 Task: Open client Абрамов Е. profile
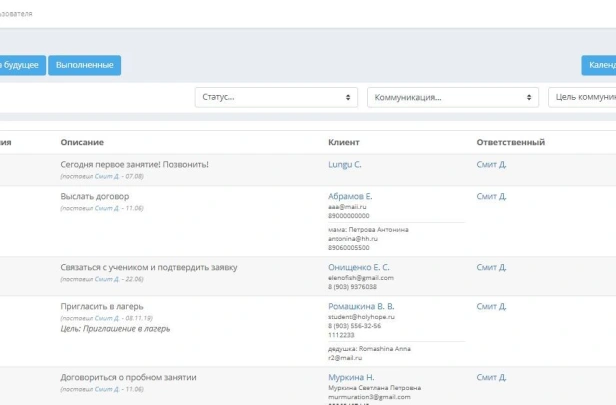coord(350,197)
